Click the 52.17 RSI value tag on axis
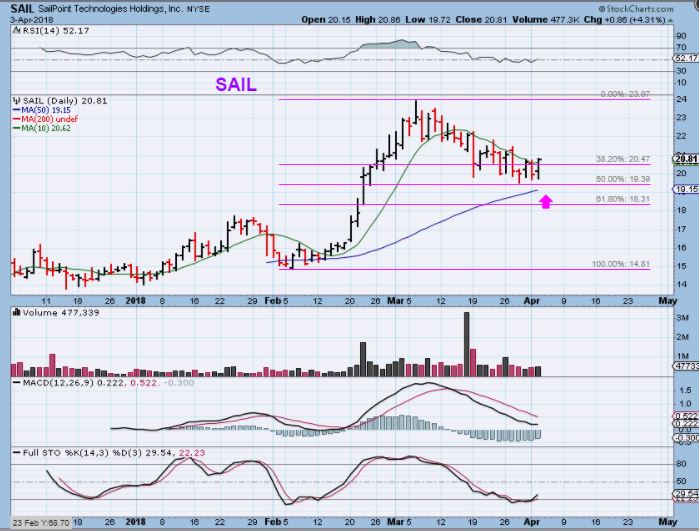This screenshot has width=699, height=531. point(686,58)
